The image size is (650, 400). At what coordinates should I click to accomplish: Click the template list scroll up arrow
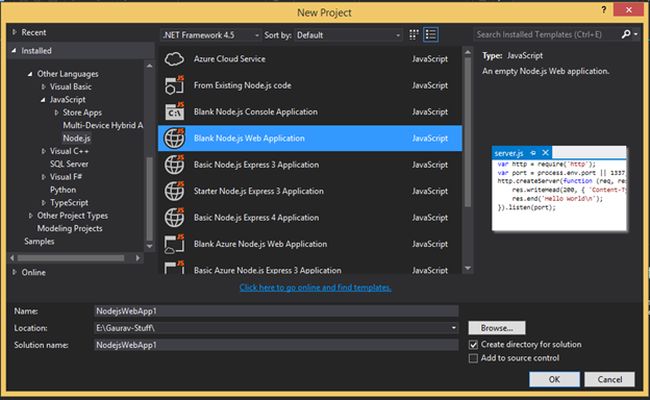(x=468, y=52)
